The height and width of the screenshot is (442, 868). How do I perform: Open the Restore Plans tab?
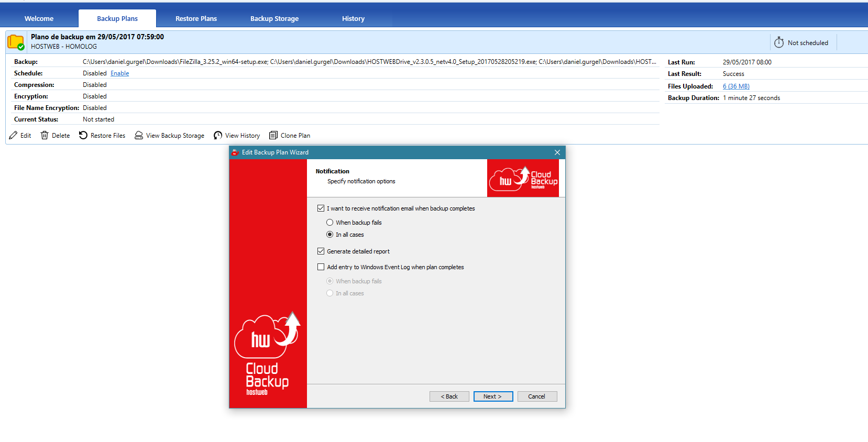[196, 18]
